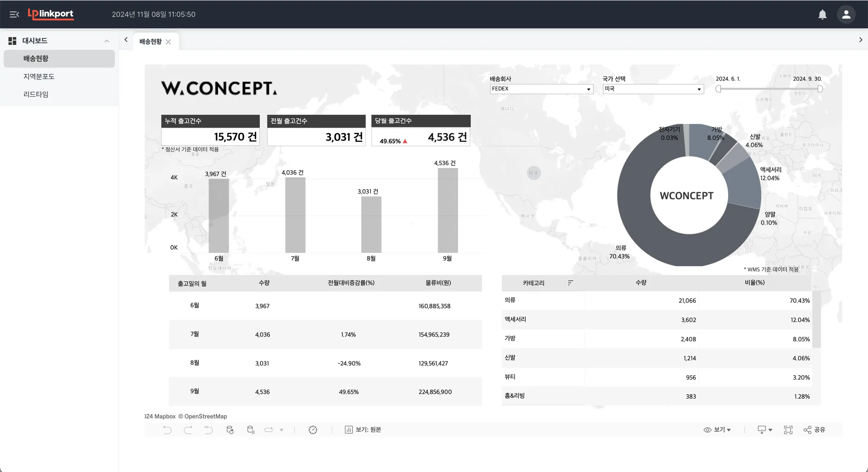Click the notification bell icon
This screenshot has width=868, height=472.
pos(822,14)
